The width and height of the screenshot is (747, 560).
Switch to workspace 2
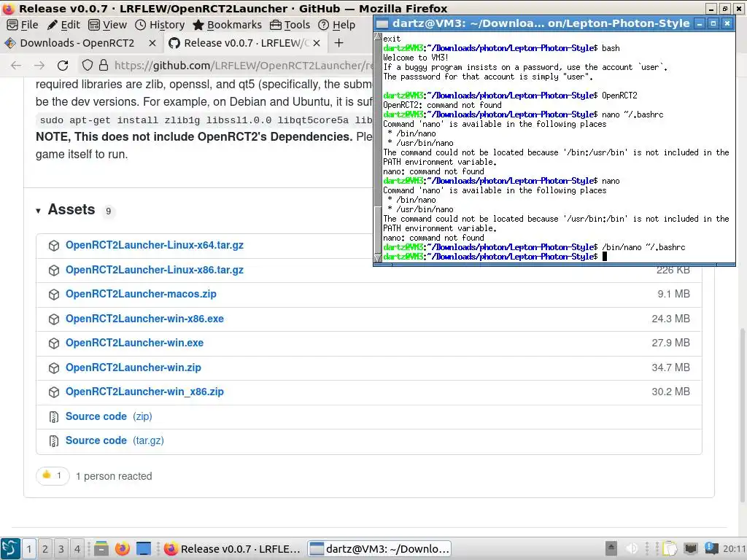point(44,549)
